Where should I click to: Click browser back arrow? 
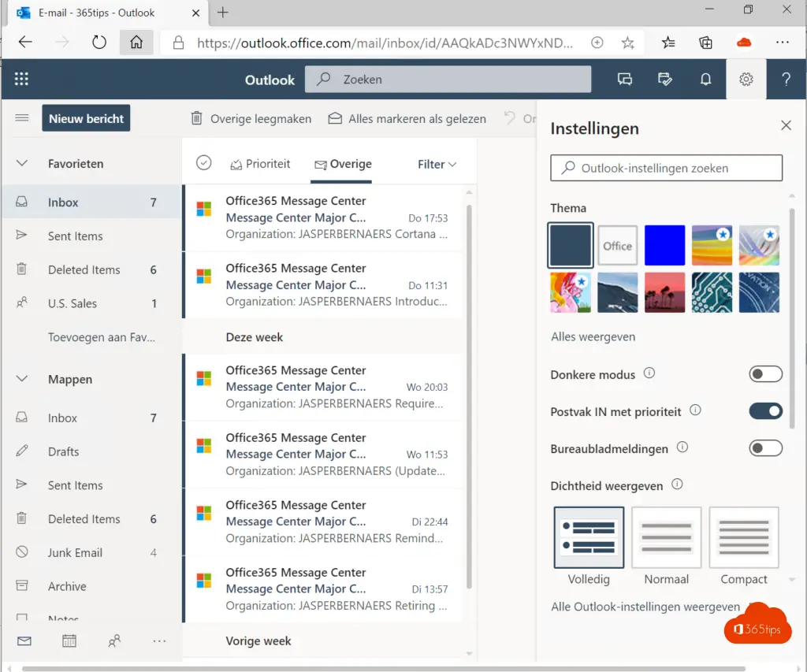pos(25,43)
